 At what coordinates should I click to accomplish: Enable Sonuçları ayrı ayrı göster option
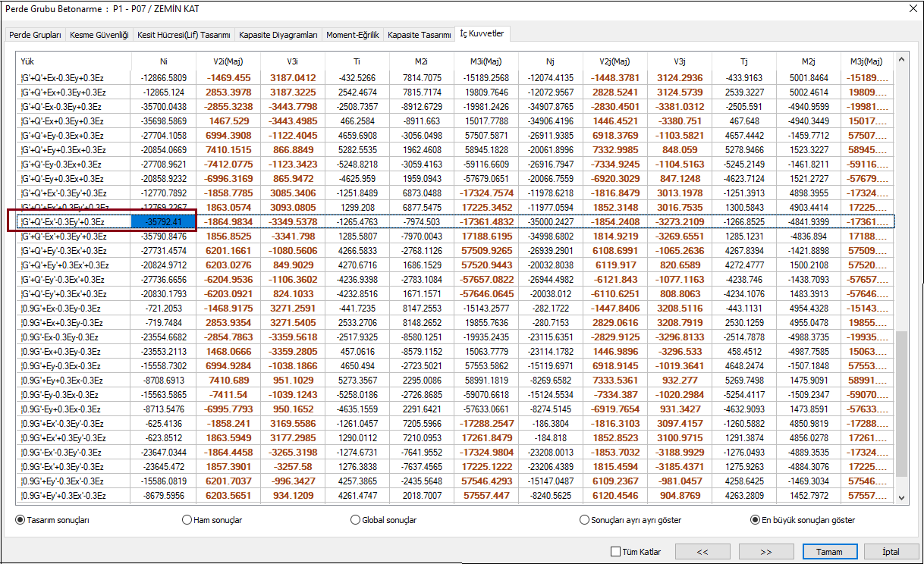click(584, 520)
